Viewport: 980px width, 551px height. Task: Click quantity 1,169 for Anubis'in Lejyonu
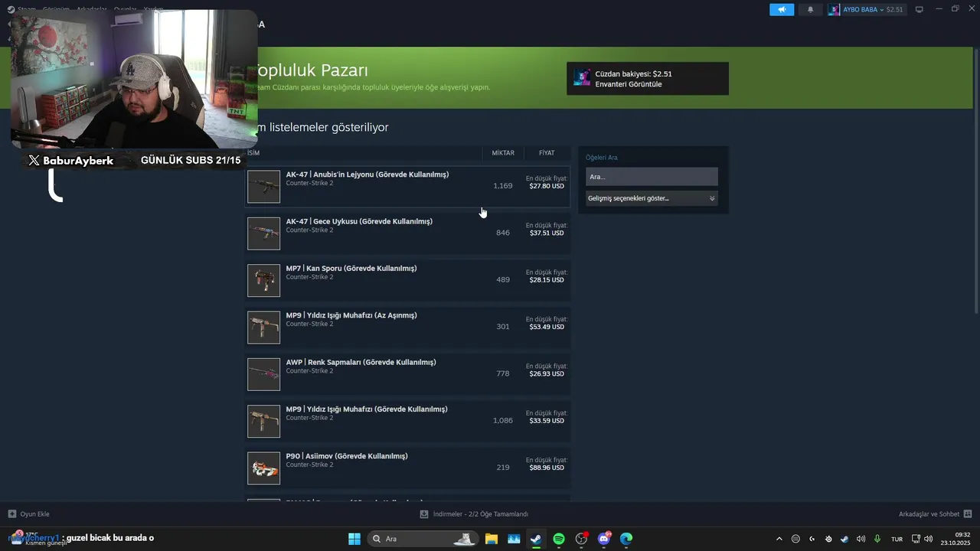point(503,186)
